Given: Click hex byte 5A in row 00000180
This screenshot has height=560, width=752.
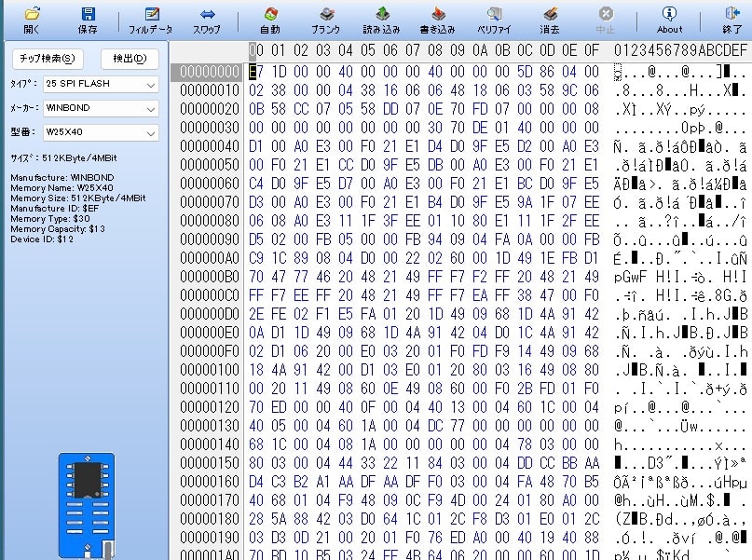Looking at the screenshot, I should 279,519.
